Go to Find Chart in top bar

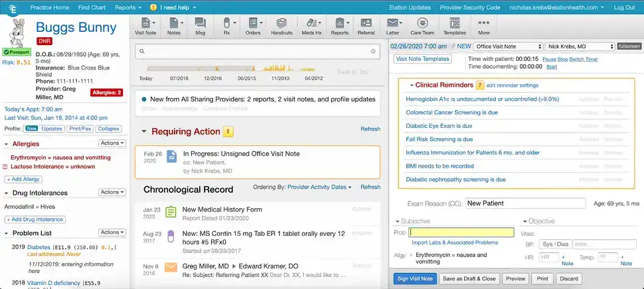[91, 7]
